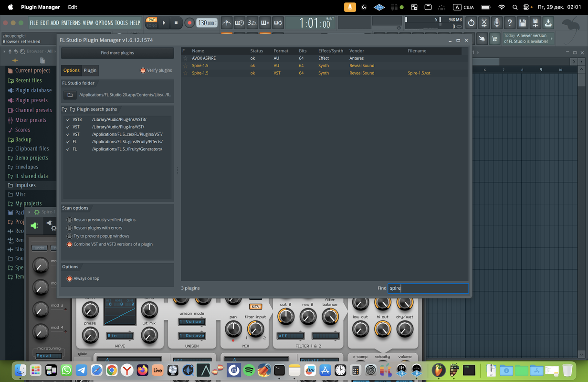Click the scissors cut tool icon
Screen dimensions: 588x382
pyautogui.click(x=484, y=22)
